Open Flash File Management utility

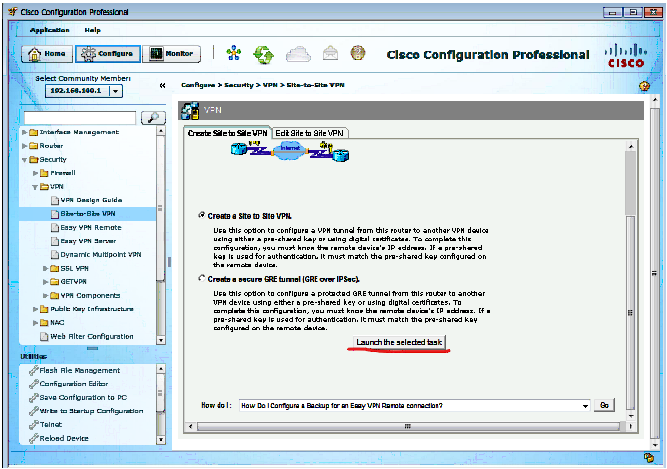(80, 370)
